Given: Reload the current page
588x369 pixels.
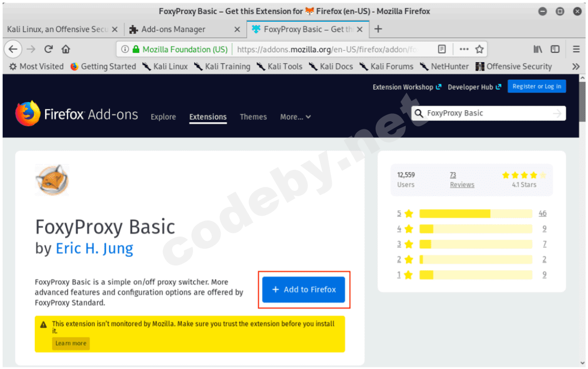Looking at the screenshot, I should click(48, 49).
